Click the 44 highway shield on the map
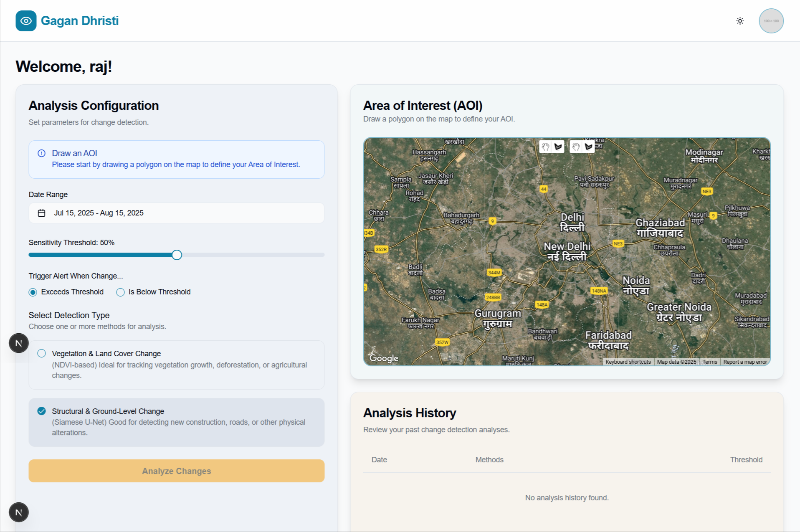 click(x=543, y=189)
